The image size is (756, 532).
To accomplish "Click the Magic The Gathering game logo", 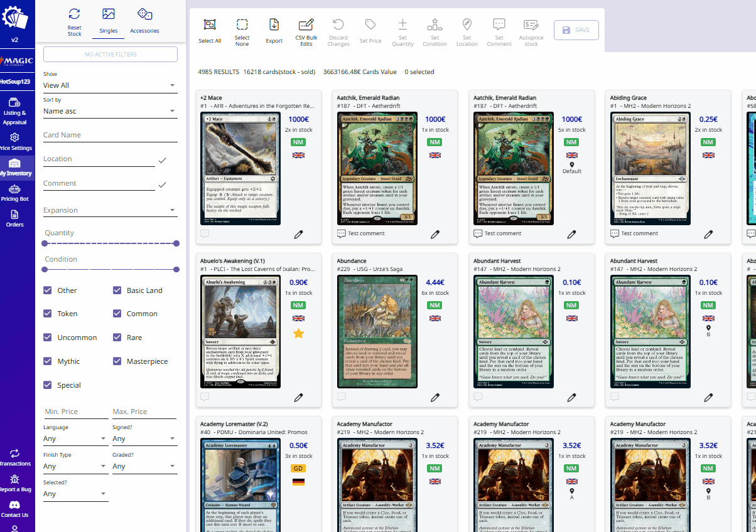I will tap(17, 61).
